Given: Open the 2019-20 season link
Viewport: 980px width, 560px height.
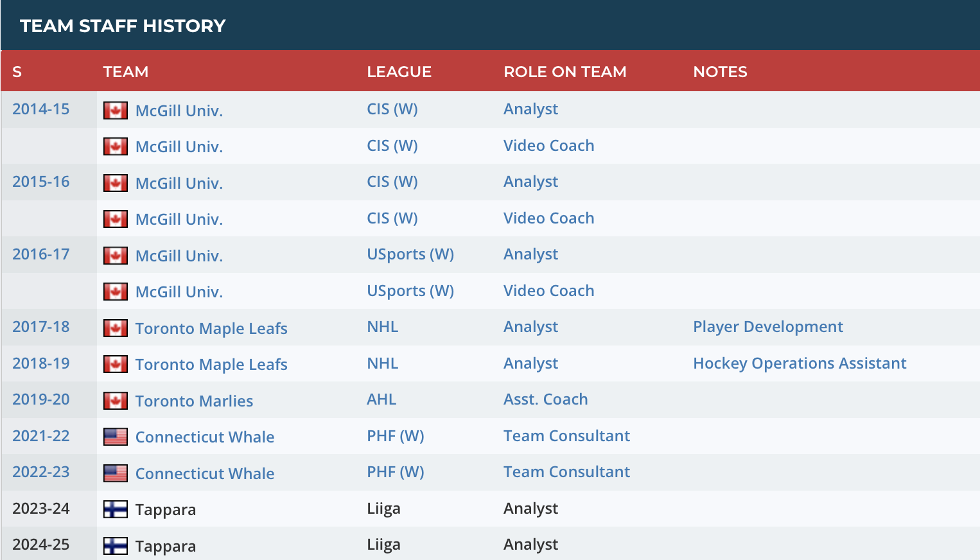Looking at the screenshot, I should [40, 399].
